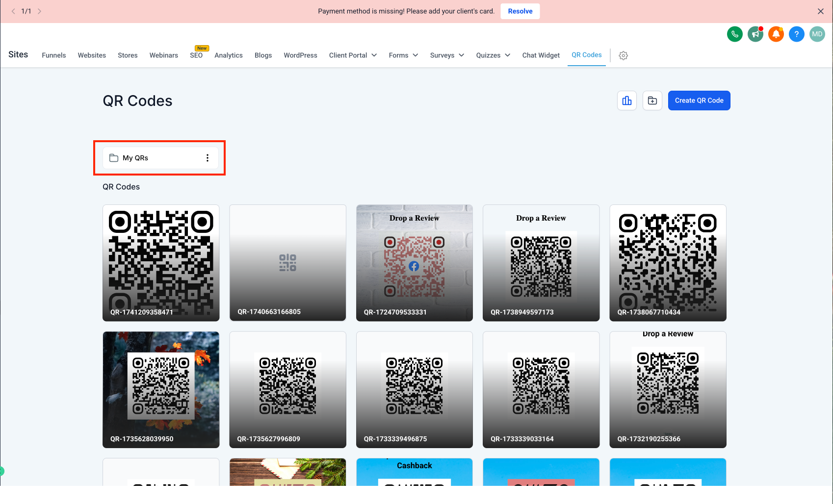Screen dimensions: 833x504
Task: Click the blue help question mark icon
Action: (x=796, y=34)
